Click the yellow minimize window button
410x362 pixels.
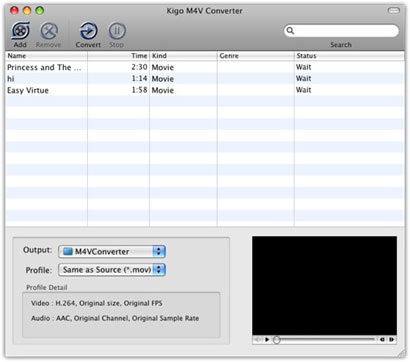coord(27,11)
